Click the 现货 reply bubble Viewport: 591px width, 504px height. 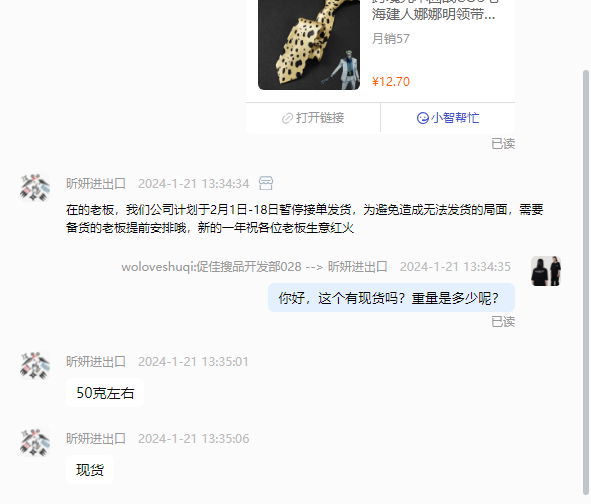click(90, 470)
